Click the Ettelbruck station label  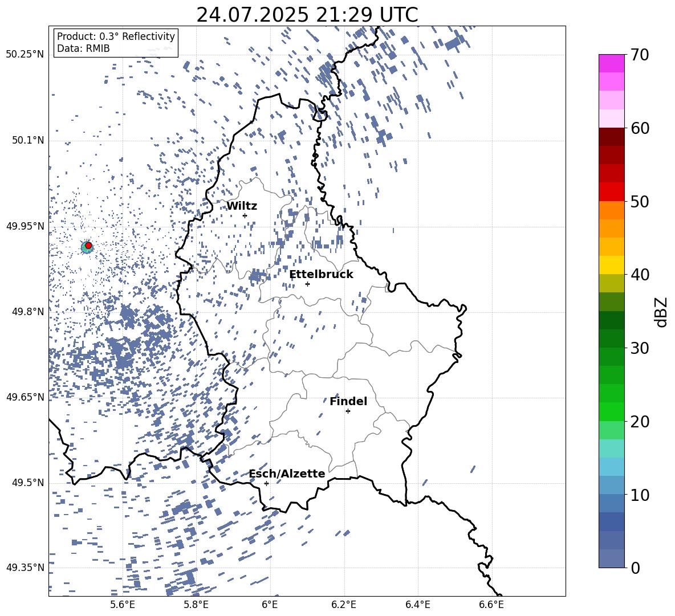click(321, 275)
